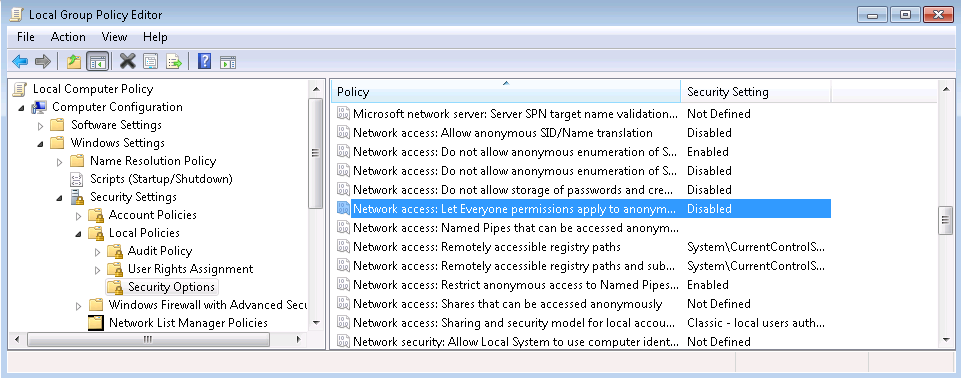
Task: Click the Audit Policy locked folder icon
Action: tap(115, 251)
